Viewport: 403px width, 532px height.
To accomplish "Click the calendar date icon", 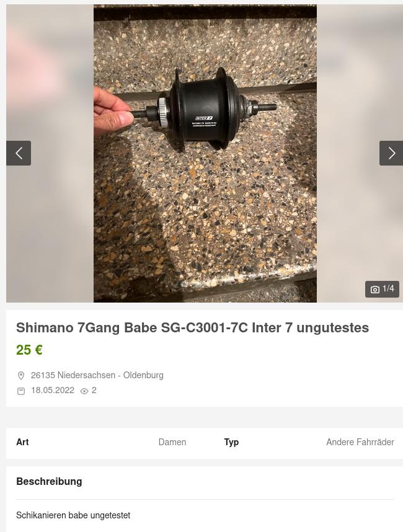I will [x=21, y=391].
